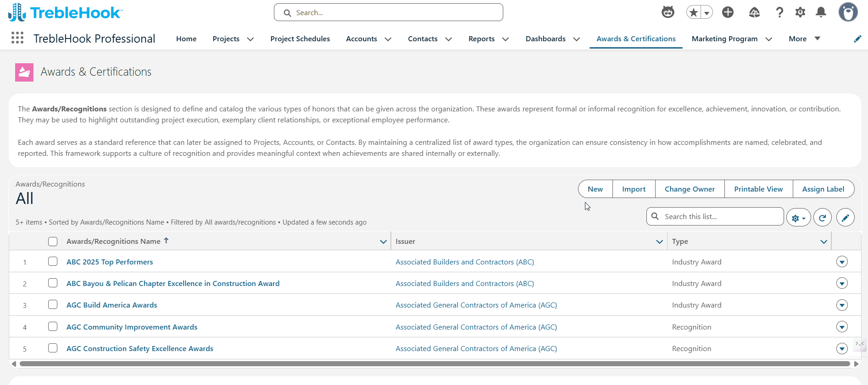Select checkbox for AGC Build America Awards
The height and width of the screenshot is (385, 868).
pos(53,304)
